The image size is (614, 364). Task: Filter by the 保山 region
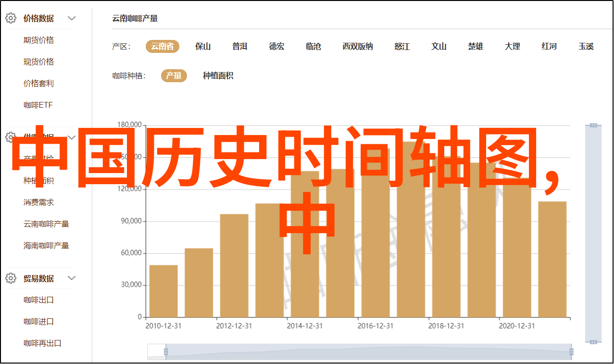[x=203, y=46]
